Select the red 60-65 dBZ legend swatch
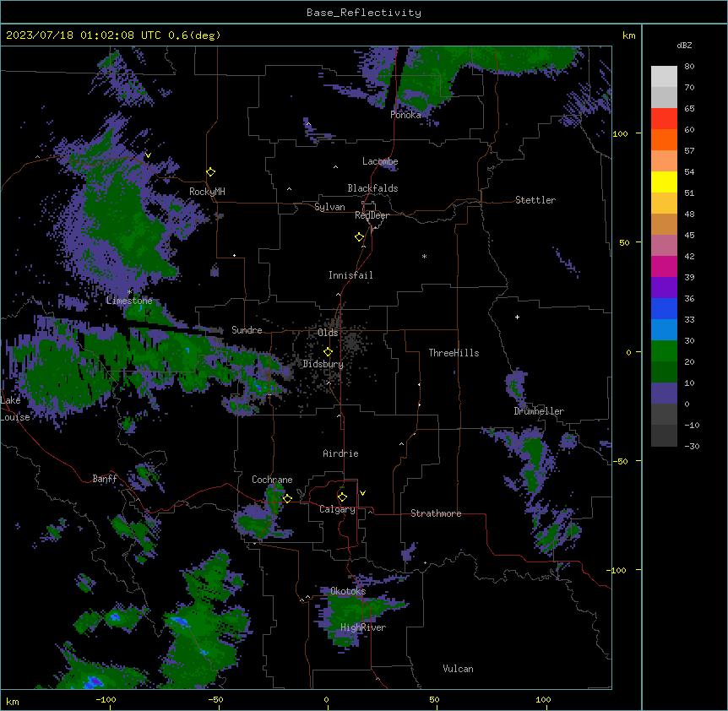Viewport: 728px width, 711px height. pyautogui.click(x=664, y=118)
